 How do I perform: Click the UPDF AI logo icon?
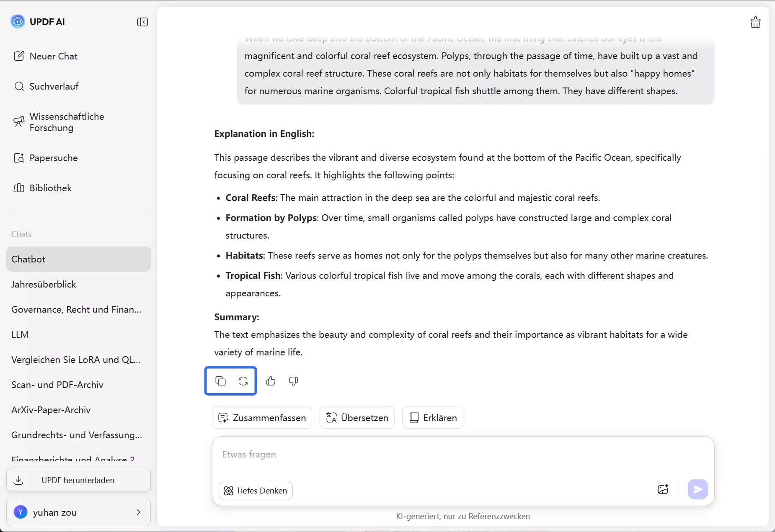click(x=18, y=21)
